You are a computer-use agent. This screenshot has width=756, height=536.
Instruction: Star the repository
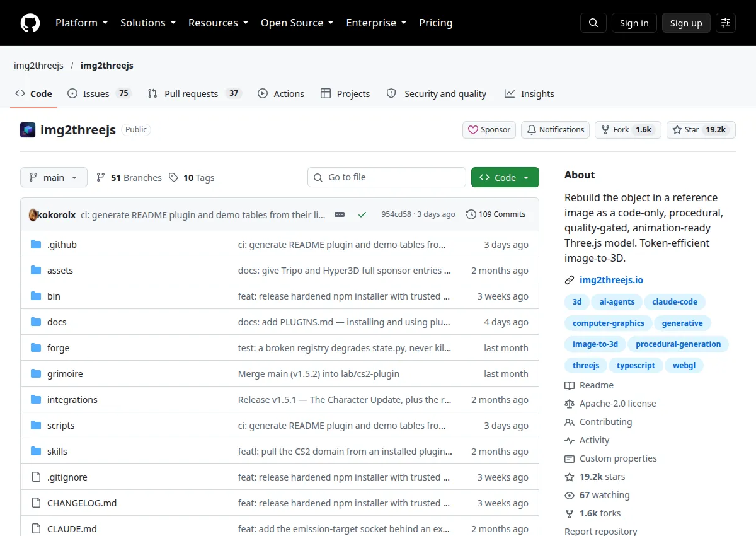coord(701,130)
